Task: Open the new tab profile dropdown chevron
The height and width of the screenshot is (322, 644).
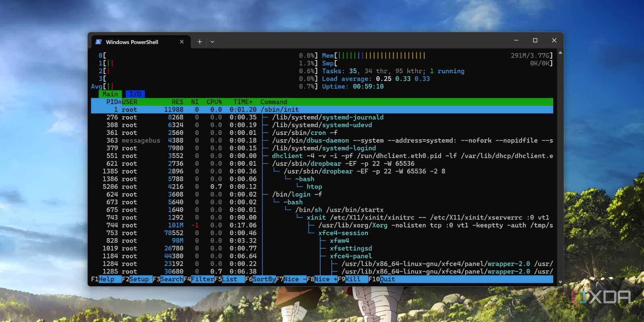Action: pyautogui.click(x=213, y=42)
